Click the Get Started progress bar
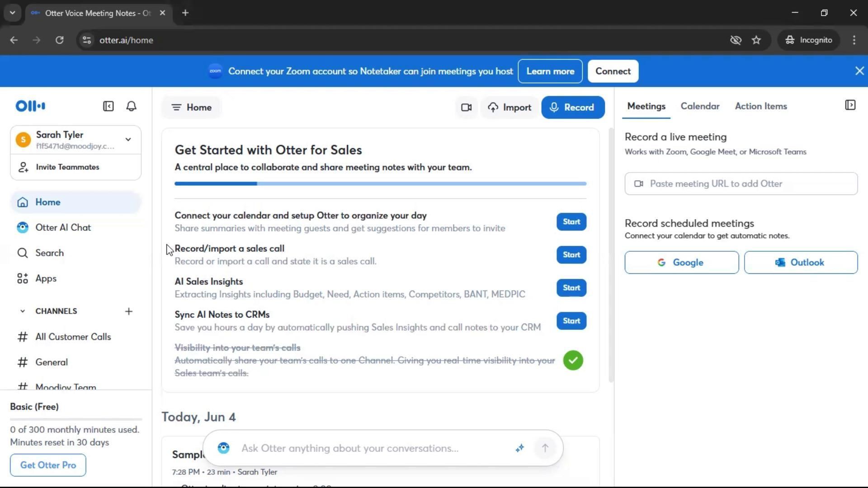Image resolution: width=868 pixels, height=488 pixels. tap(380, 184)
